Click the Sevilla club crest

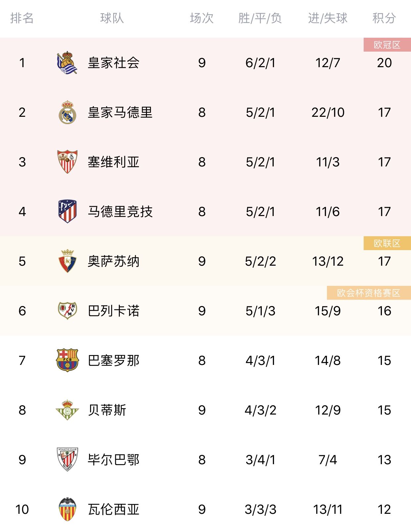[68, 162]
